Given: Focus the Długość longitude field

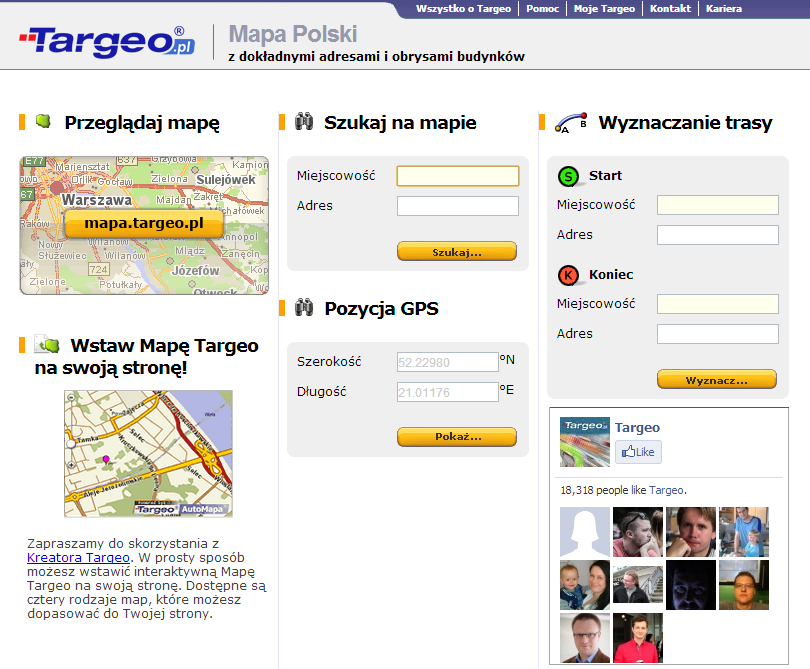Looking at the screenshot, I should click(x=447, y=392).
